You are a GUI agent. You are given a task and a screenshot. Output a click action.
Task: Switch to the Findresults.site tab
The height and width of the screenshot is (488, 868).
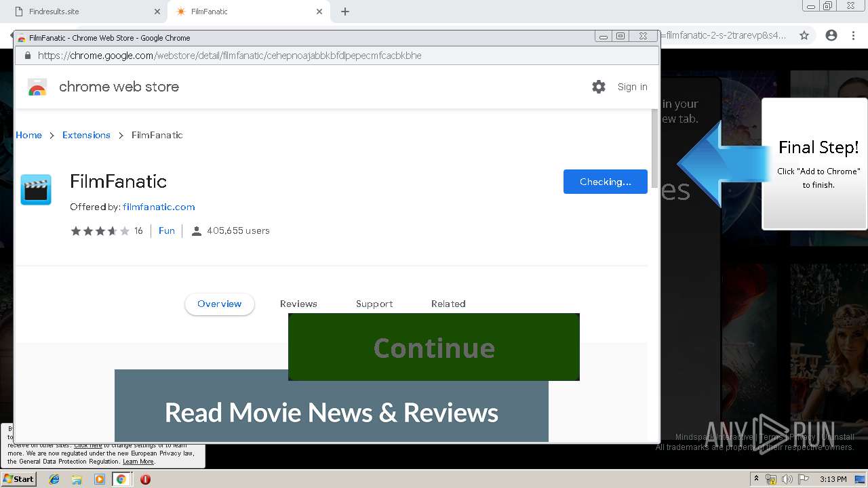(85, 12)
